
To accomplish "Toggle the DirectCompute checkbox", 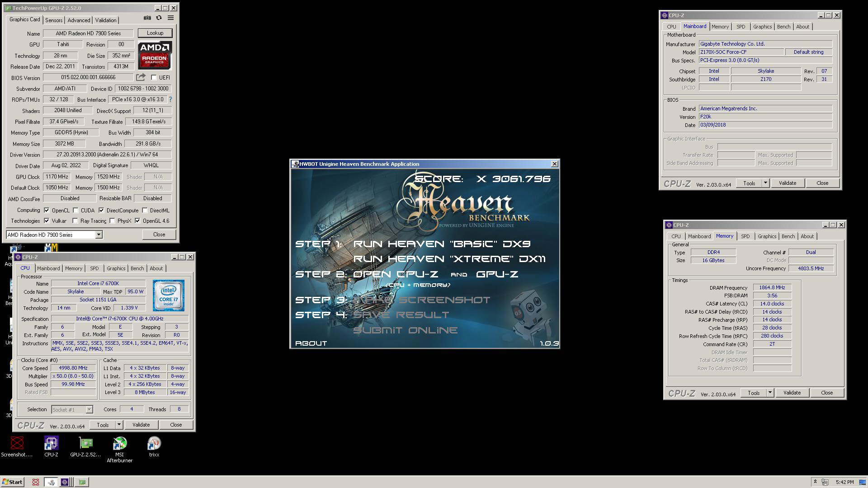I will (101, 210).
